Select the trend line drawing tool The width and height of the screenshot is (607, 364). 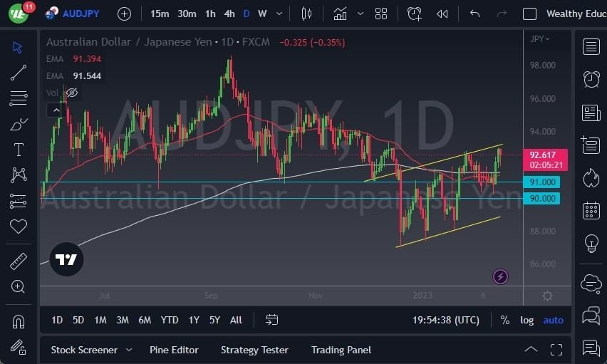pos(19,73)
